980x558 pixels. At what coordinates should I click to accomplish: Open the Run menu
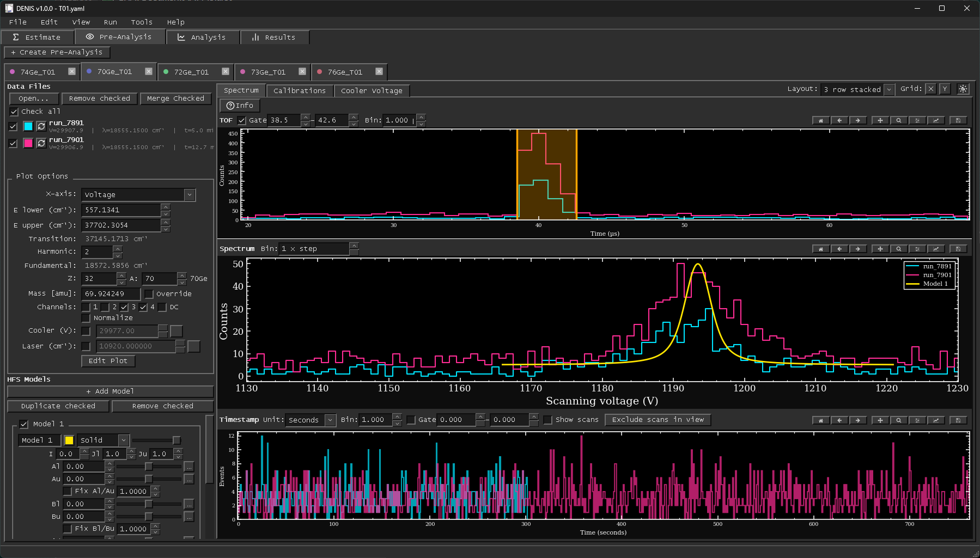click(111, 22)
